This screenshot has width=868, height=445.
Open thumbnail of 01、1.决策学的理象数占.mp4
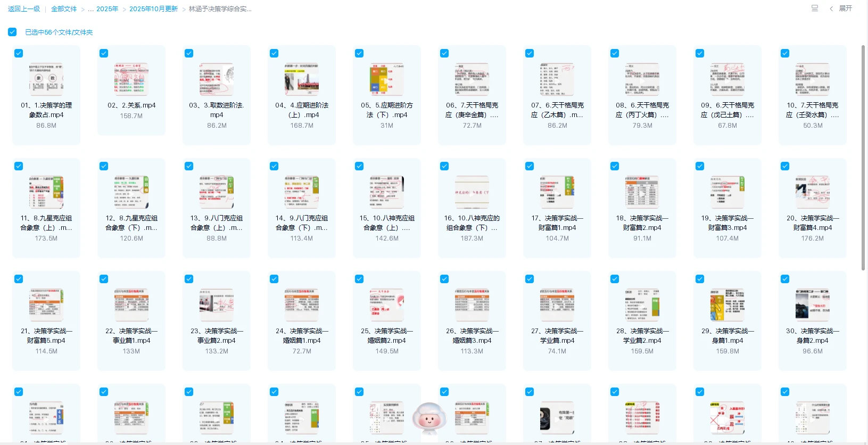click(46, 79)
